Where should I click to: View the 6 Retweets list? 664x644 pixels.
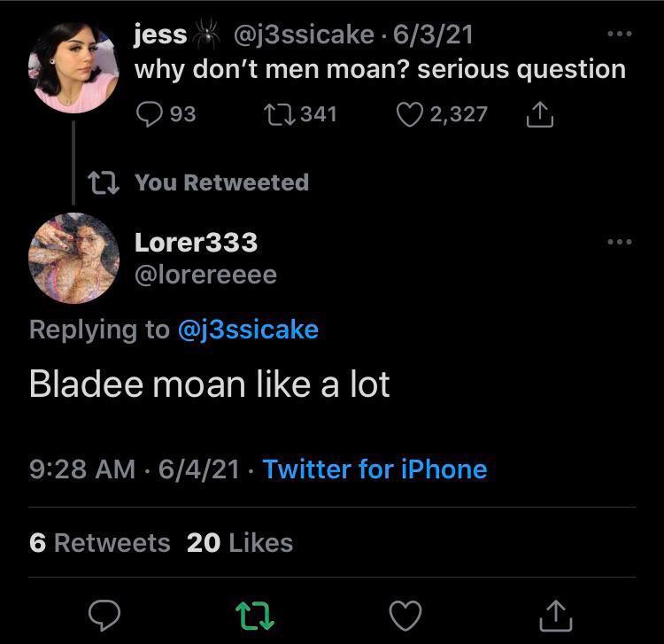point(99,542)
